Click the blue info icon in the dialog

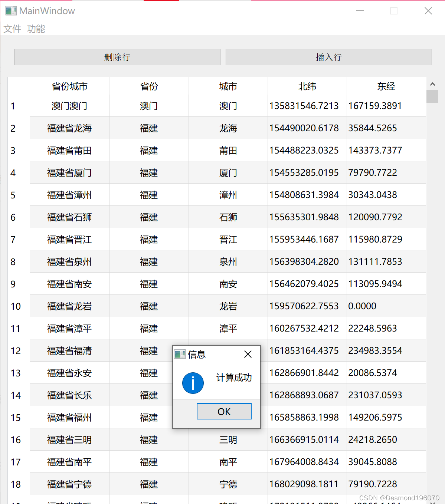coord(193,383)
